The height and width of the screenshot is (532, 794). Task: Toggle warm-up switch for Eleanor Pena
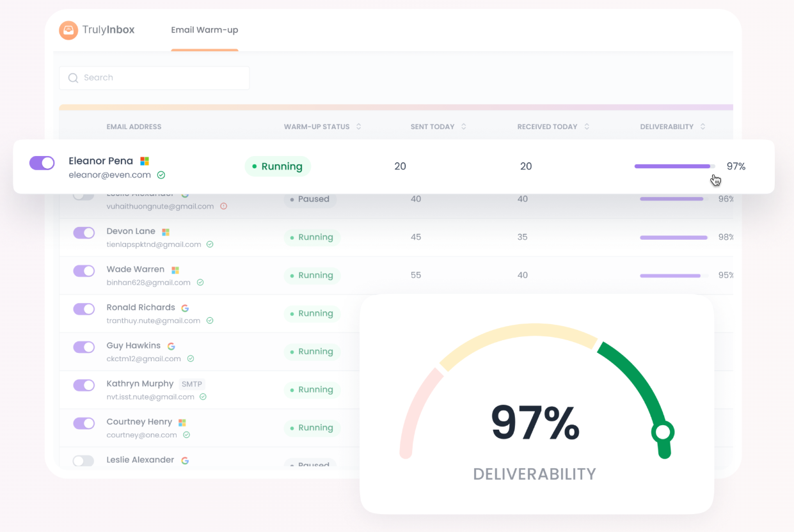(42, 163)
